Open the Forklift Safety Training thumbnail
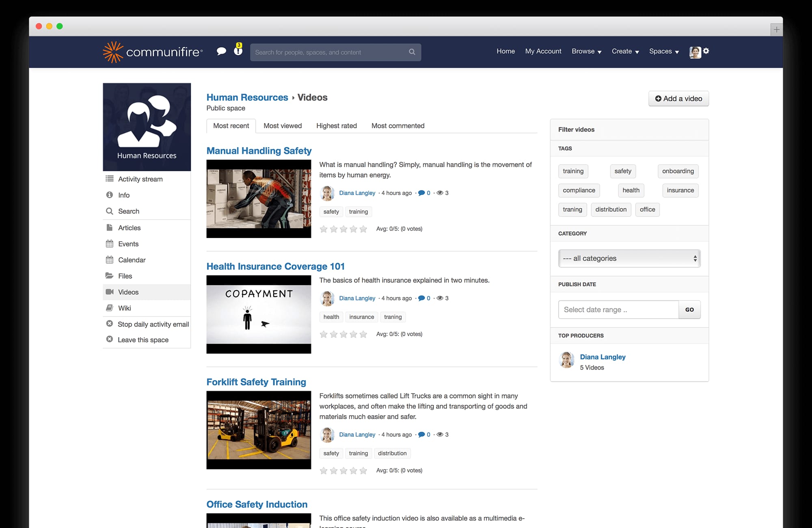Screen dimensions: 812x528 point(259,430)
